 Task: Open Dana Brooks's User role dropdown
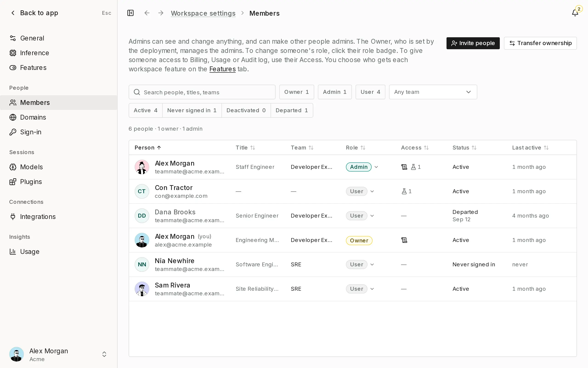pyautogui.click(x=360, y=216)
